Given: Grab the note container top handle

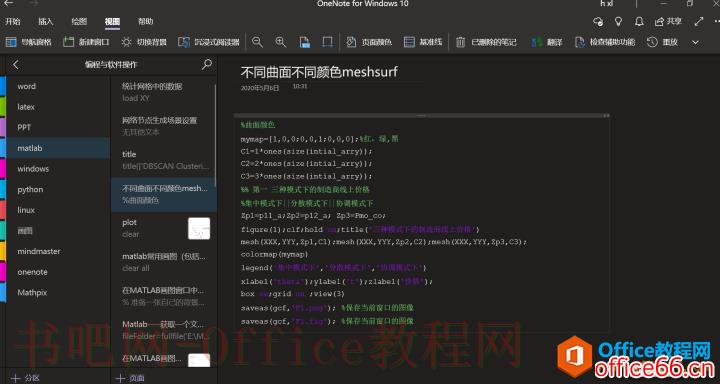Looking at the screenshot, I should pyautogui.click(x=422, y=115).
